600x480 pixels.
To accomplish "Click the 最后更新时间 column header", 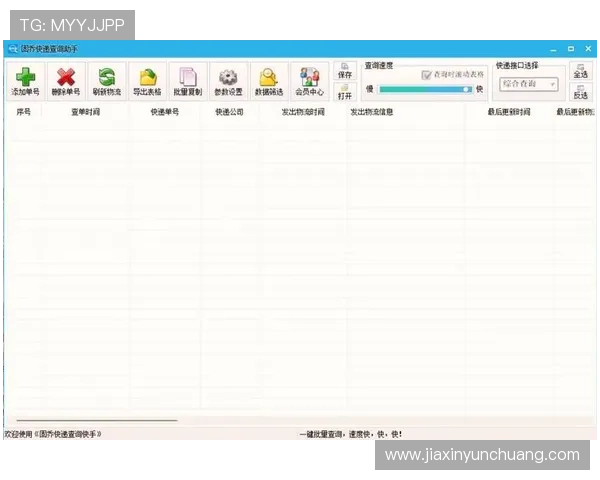I will [509, 112].
